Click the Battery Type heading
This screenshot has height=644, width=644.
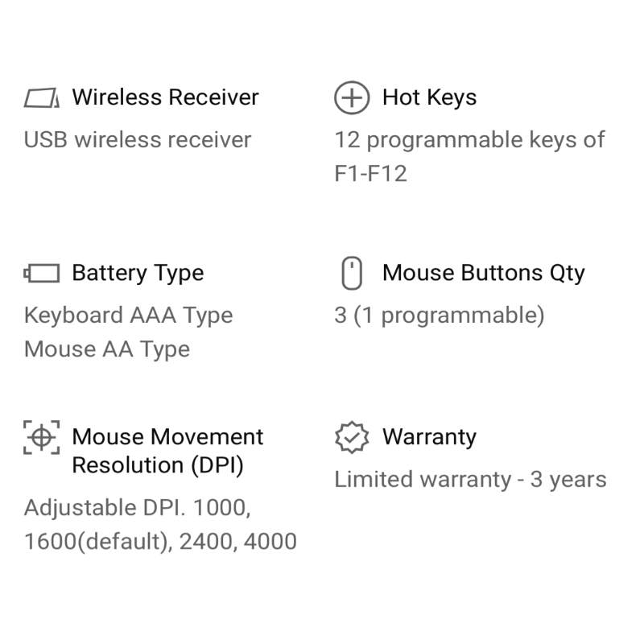coord(138,273)
